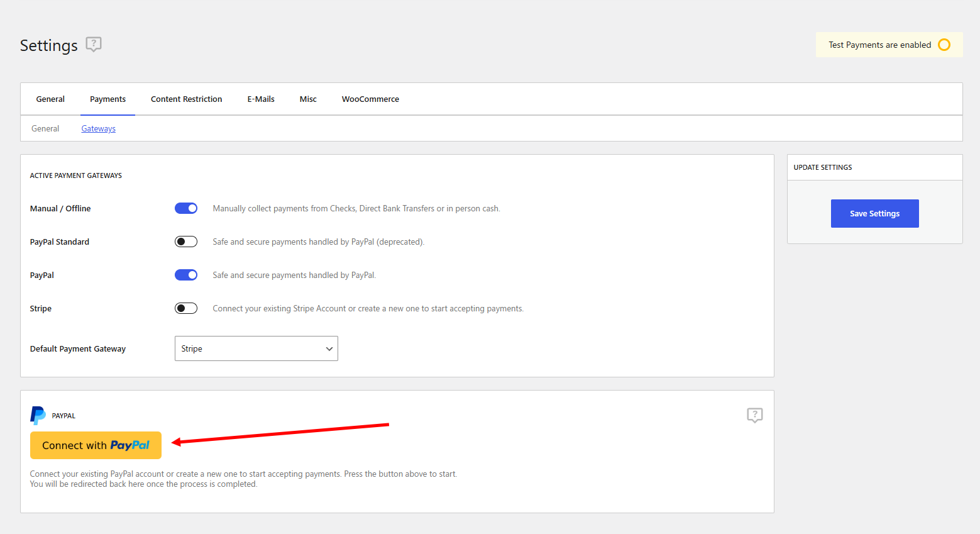Open the Default Payment Gateway dropdown

(256, 348)
